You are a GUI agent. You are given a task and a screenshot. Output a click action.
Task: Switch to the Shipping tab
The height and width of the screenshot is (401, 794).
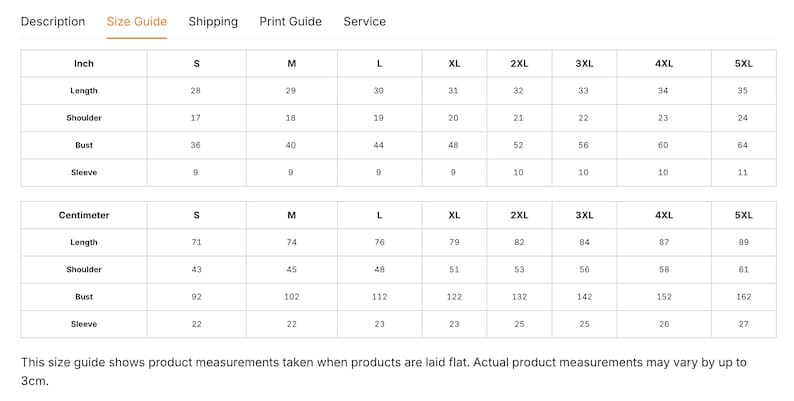(x=213, y=22)
